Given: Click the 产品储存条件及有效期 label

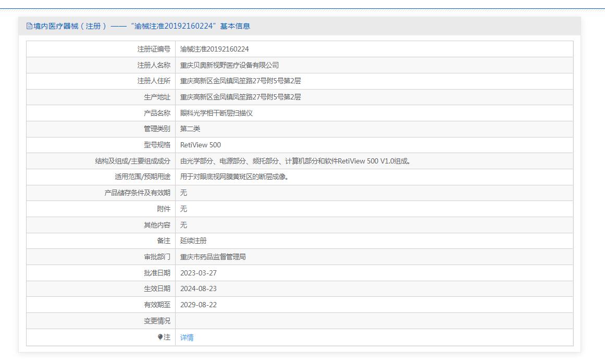Looking at the screenshot, I should coord(138,193).
